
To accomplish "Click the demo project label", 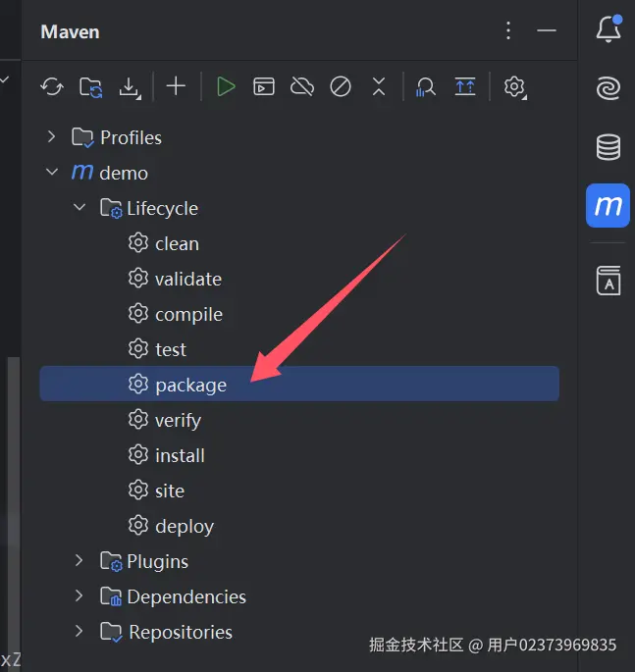I will (124, 173).
